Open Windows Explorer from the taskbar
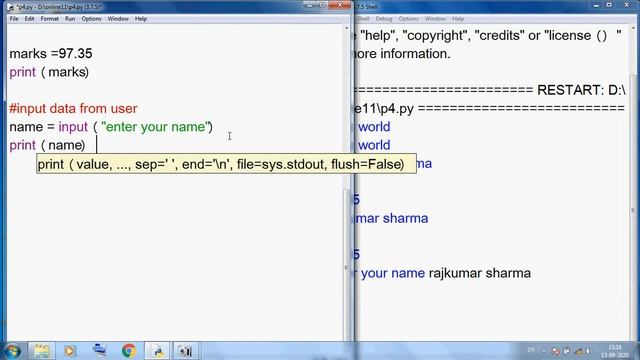This screenshot has height=360, width=640. (x=41, y=351)
